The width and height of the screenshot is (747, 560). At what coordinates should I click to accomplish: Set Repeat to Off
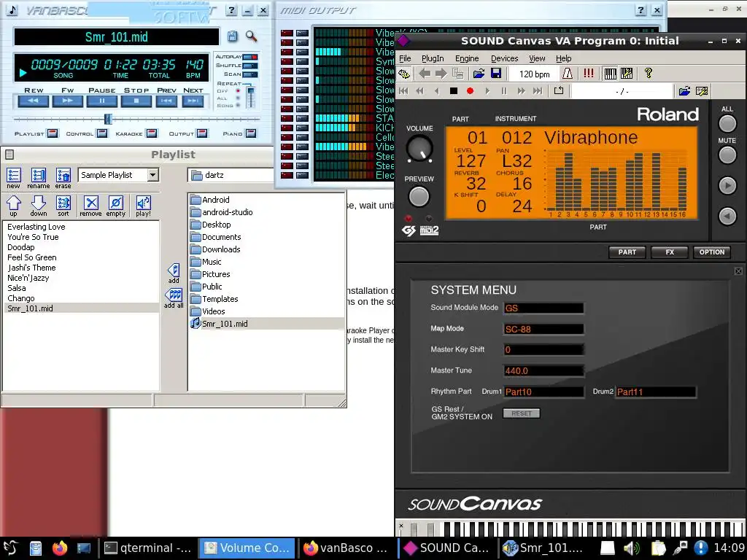click(x=238, y=91)
